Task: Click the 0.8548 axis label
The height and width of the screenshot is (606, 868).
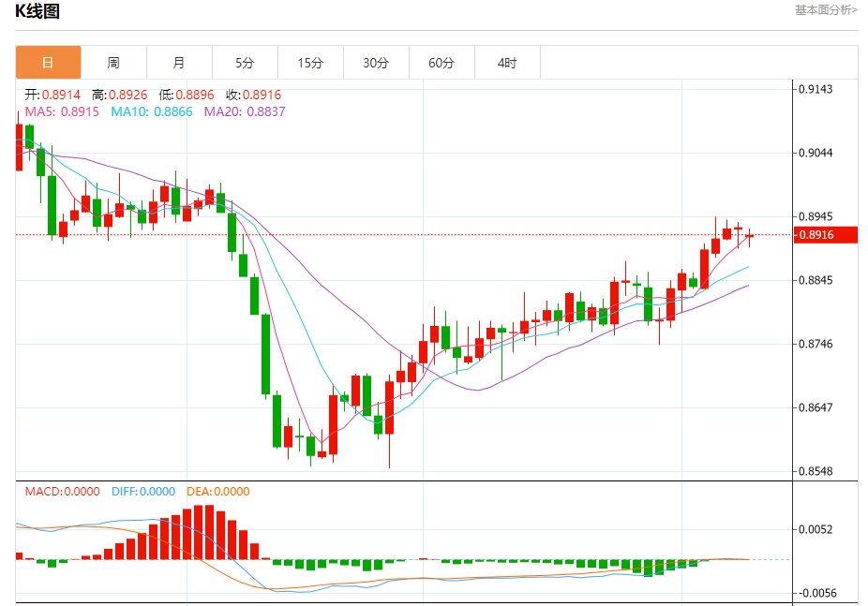Action: pyautogui.click(x=816, y=471)
